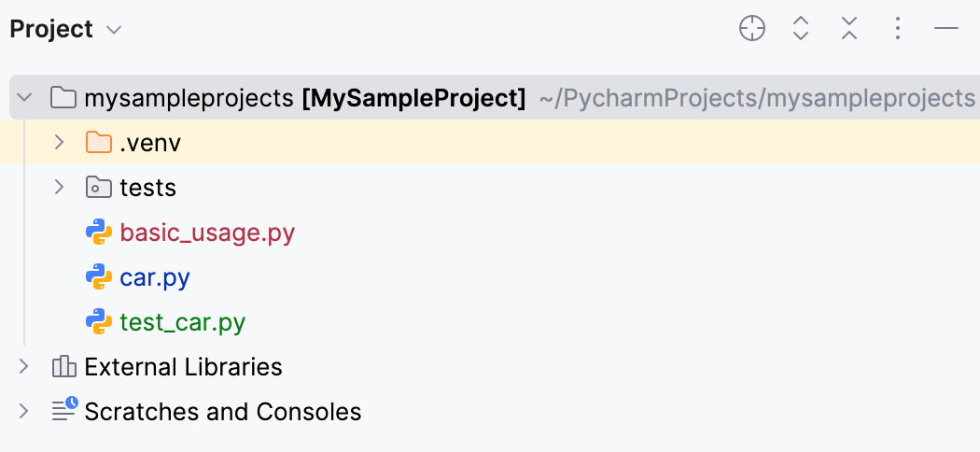The width and height of the screenshot is (980, 452).
Task: Click the Expand Selected icon in the toolbar
Action: [800, 29]
